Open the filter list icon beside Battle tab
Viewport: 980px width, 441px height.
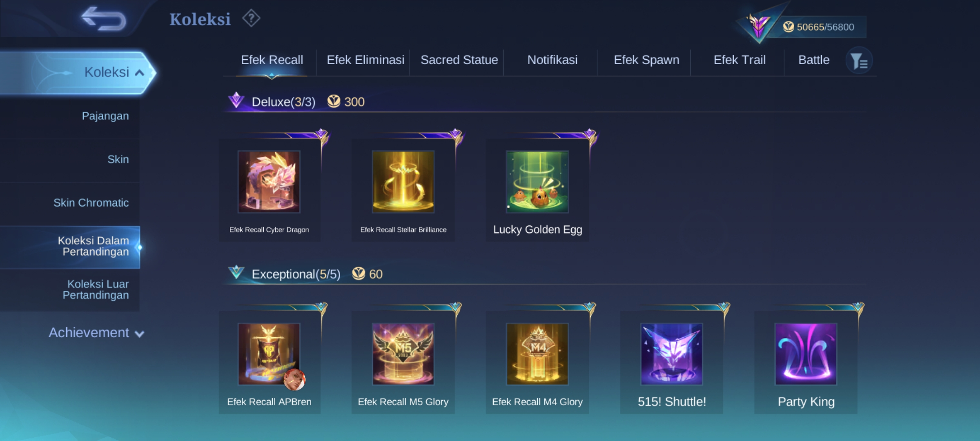[859, 61]
